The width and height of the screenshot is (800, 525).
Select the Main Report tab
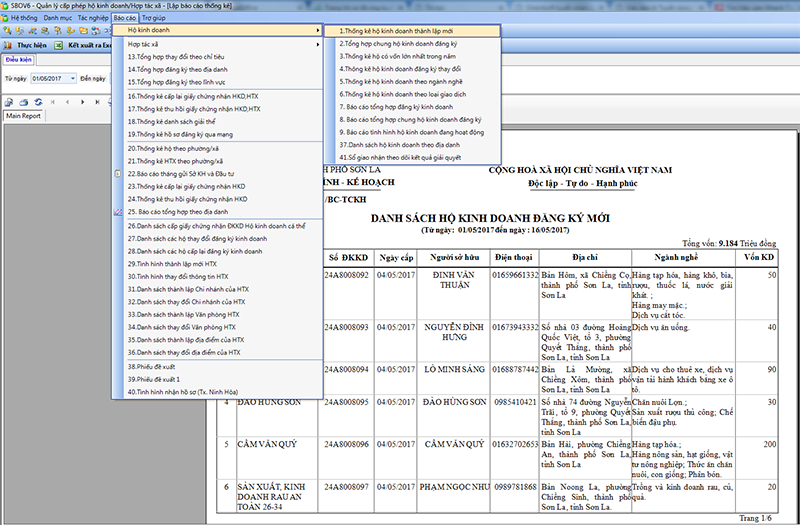tap(23, 116)
